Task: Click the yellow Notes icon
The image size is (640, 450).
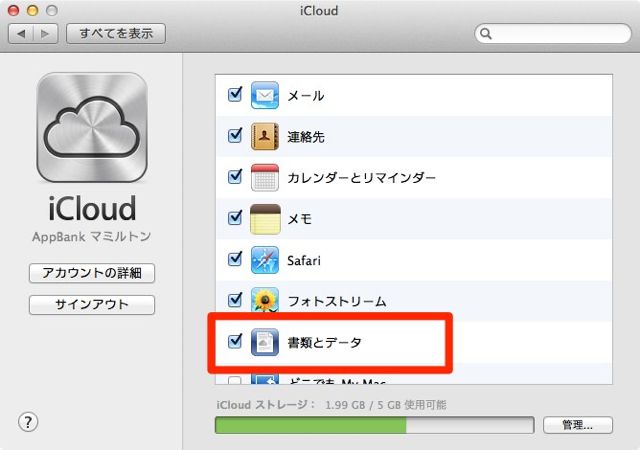Action: [265, 219]
